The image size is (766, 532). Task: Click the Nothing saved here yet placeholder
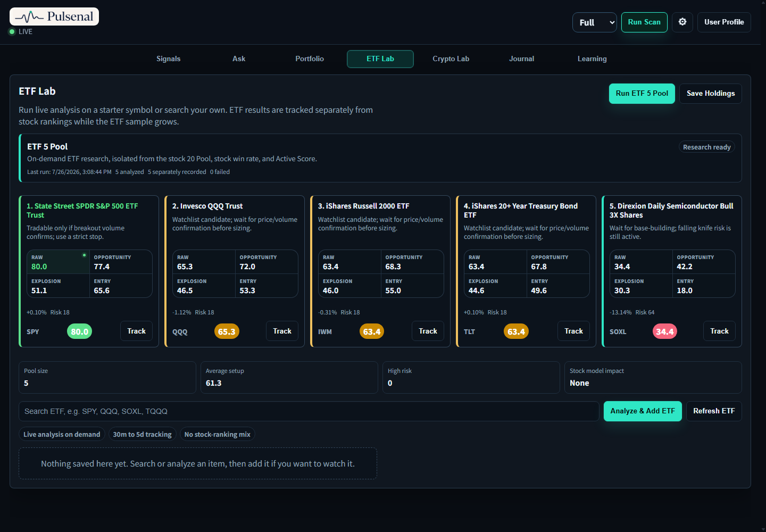[x=198, y=463]
